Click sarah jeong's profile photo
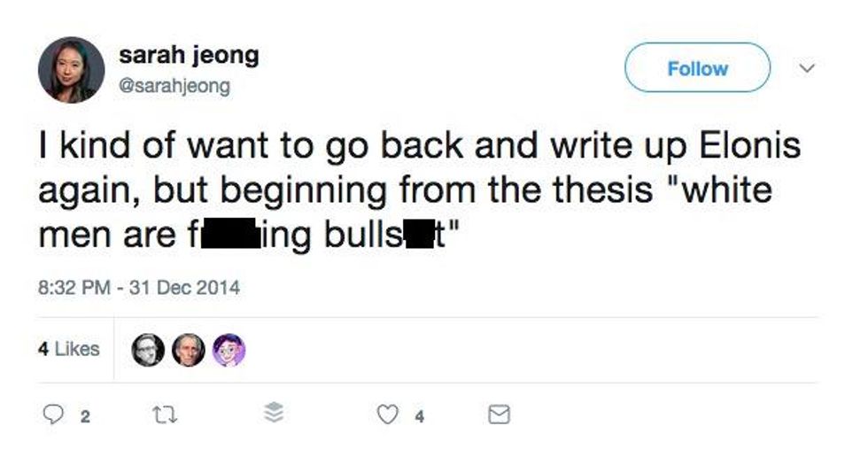 coord(71,69)
